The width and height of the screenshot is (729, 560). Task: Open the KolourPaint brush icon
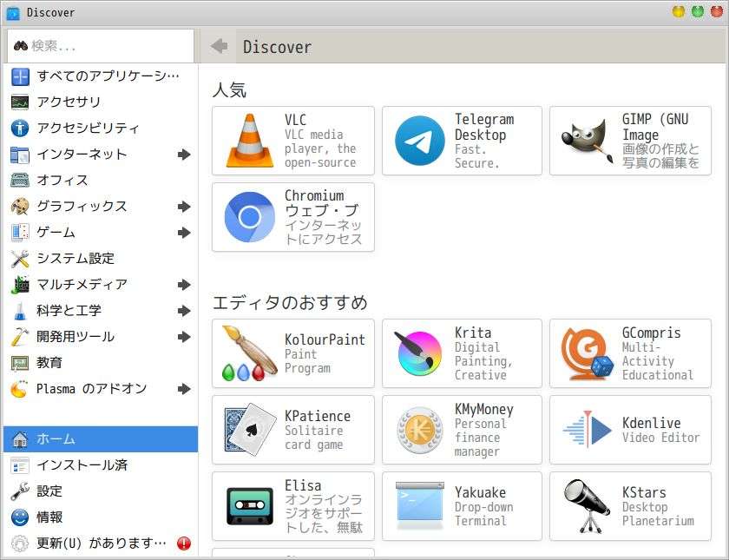[250, 353]
